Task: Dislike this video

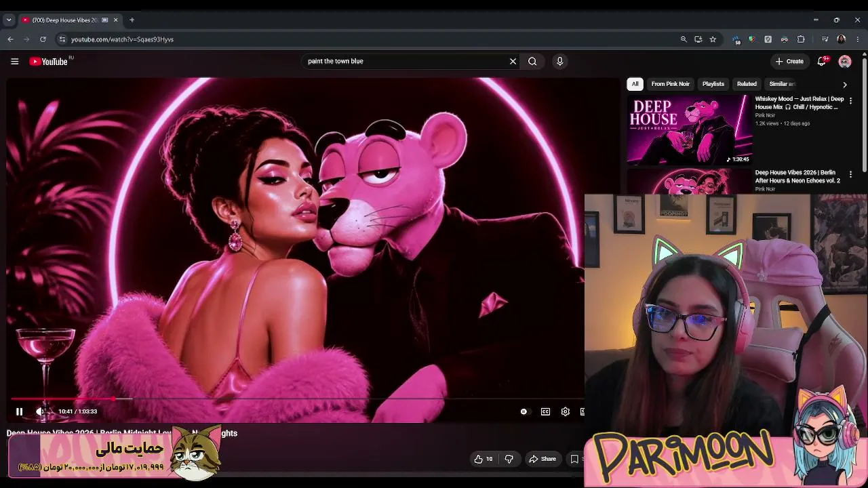Action: 509,459
